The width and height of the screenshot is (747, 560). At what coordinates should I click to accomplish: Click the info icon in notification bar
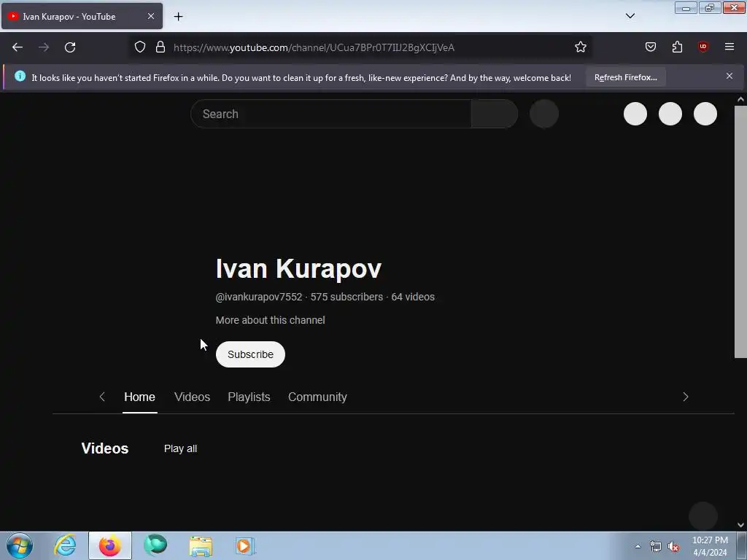(20, 76)
